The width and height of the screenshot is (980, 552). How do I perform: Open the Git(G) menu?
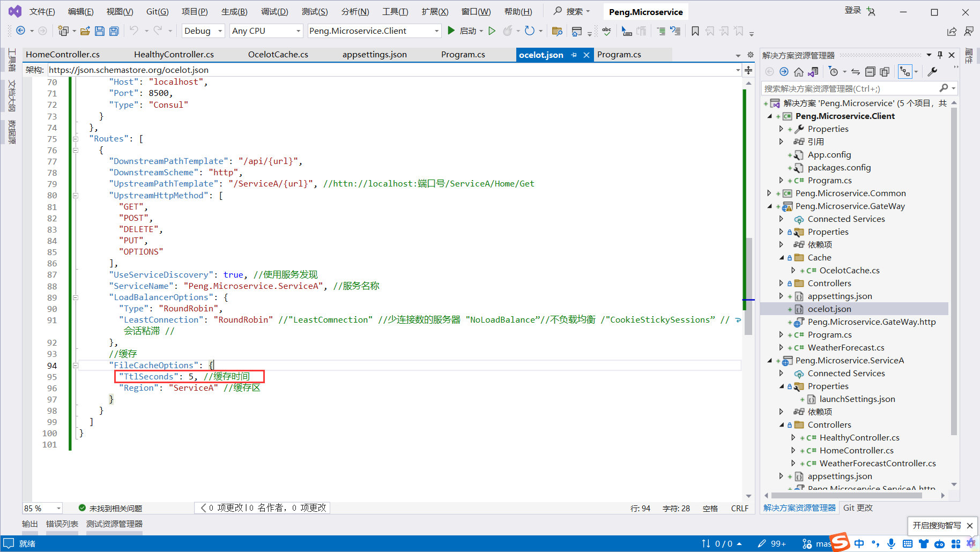pos(157,12)
